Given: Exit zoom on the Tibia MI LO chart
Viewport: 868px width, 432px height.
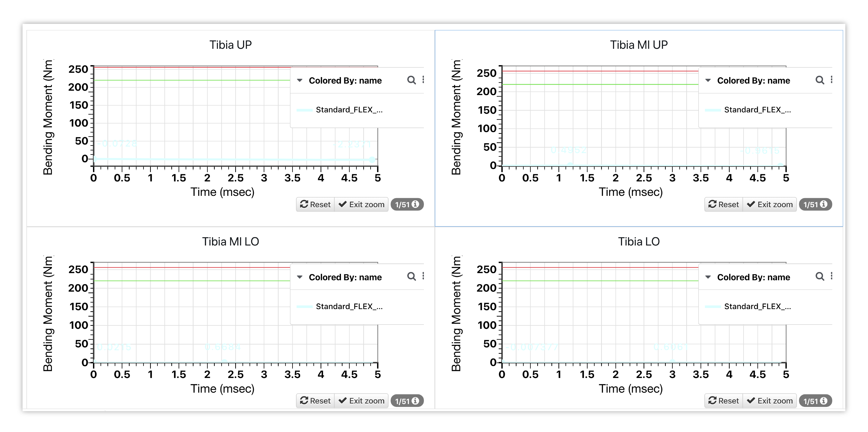Looking at the screenshot, I should point(362,401).
